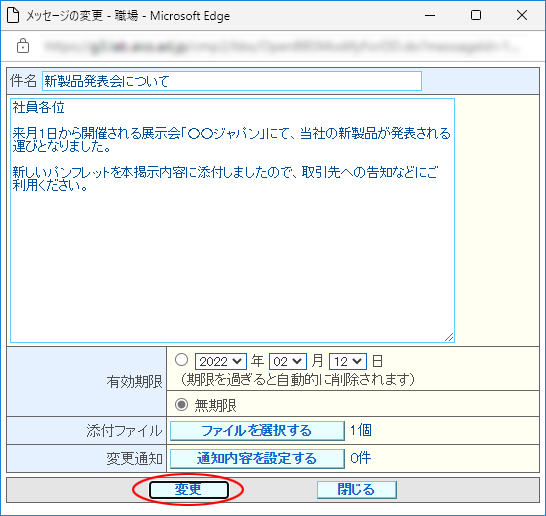Image resolution: width=546 pixels, height=516 pixels.
Task: Open the 2022 year dropdown
Action: 221,361
